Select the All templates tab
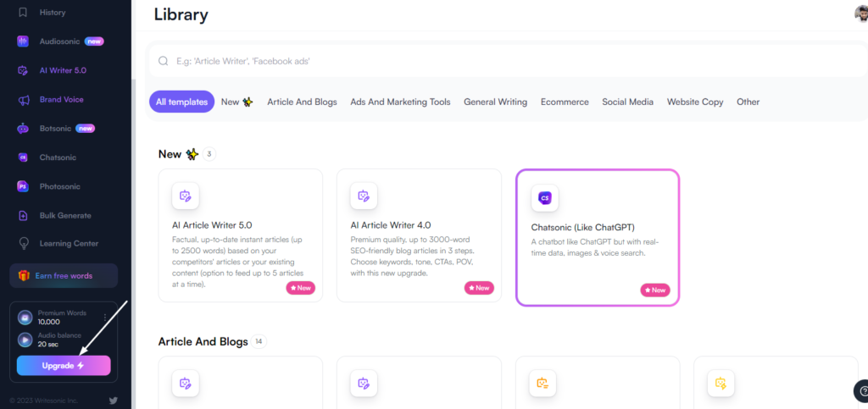The image size is (868, 409). (x=181, y=102)
